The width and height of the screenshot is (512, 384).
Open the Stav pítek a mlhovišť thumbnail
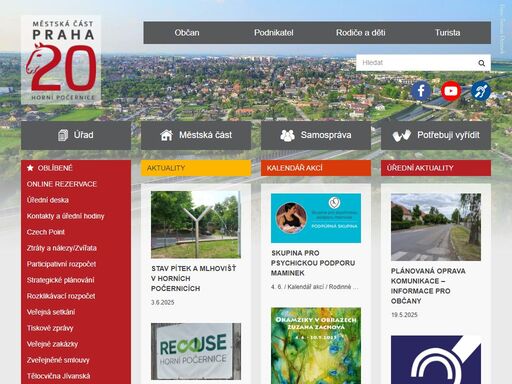pos(196,224)
